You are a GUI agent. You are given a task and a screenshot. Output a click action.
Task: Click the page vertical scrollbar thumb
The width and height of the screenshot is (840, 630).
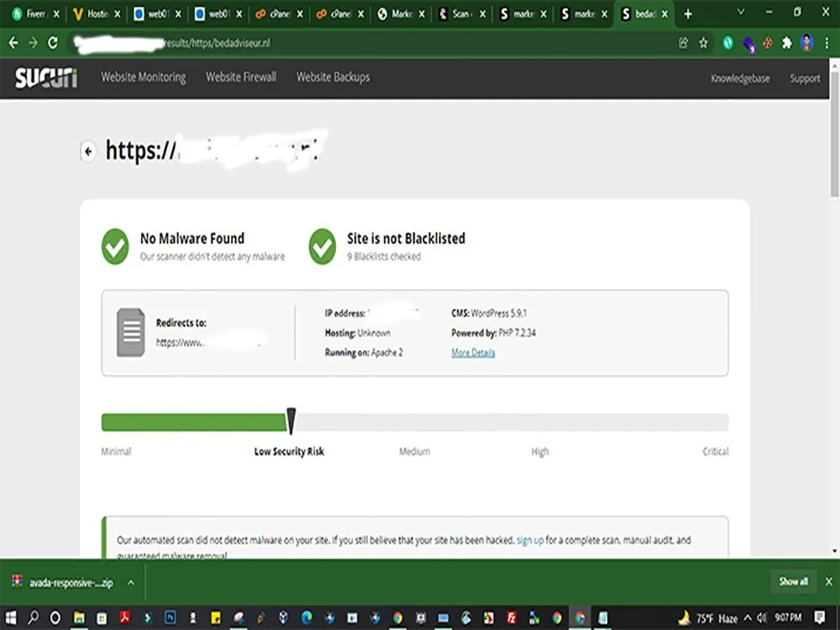click(835, 134)
